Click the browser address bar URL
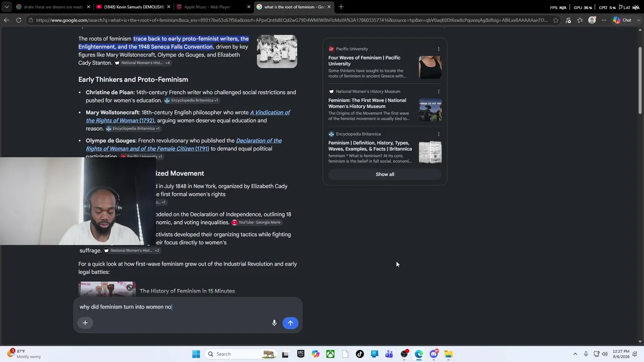Image resolution: width=644 pixels, height=362 pixels. point(291,20)
